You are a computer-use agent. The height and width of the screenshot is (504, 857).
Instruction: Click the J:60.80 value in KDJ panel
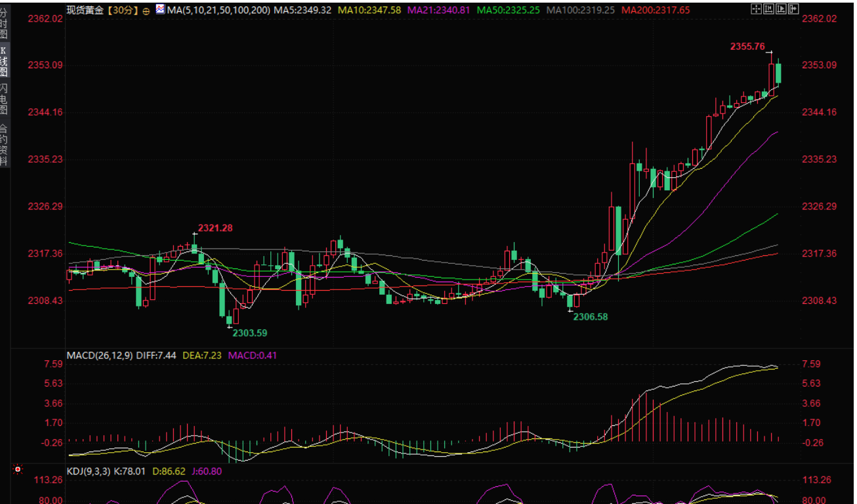206,471
